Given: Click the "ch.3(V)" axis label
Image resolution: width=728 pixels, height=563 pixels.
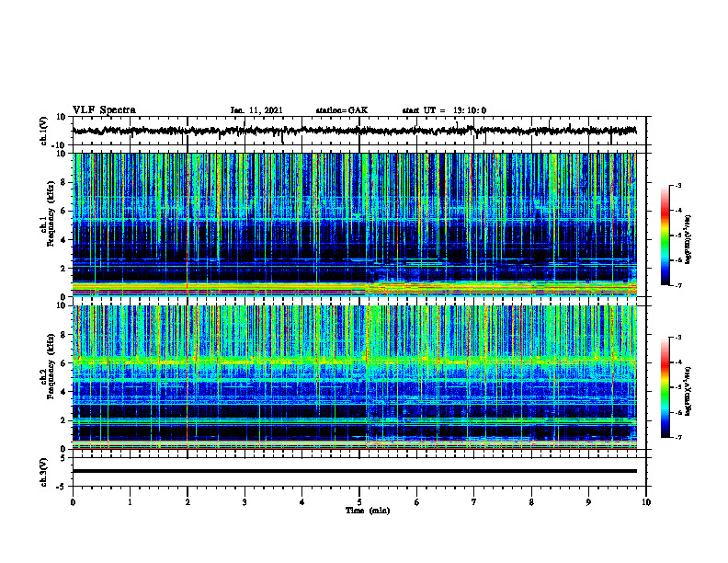Looking at the screenshot, I should (44, 473).
